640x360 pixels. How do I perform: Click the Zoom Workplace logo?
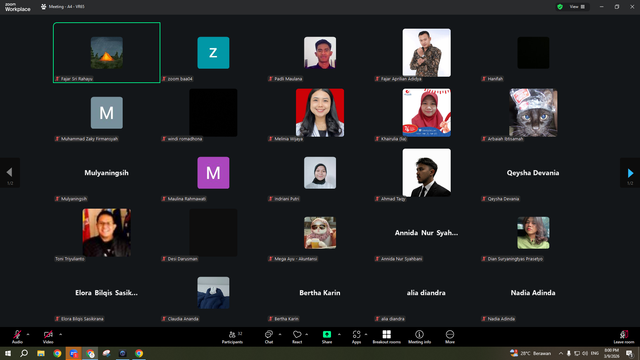click(x=17, y=7)
